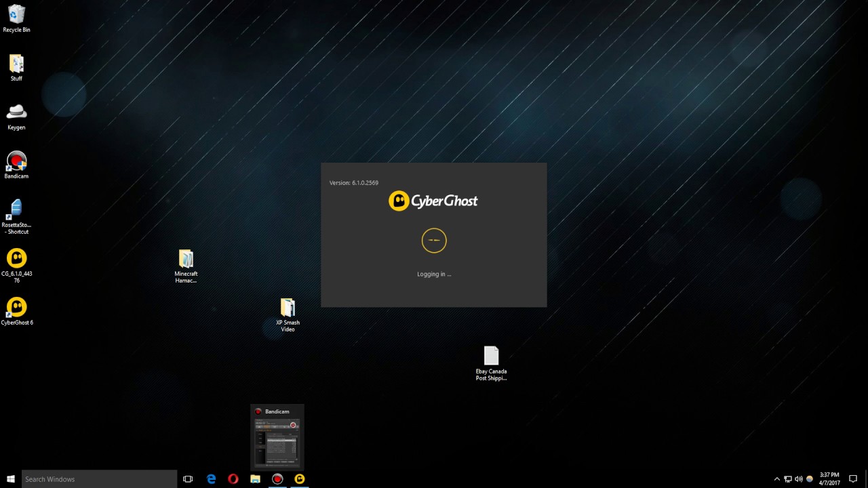Click the loading spinner in CyberGhost window
Image resolution: width=868 pixels, height=488 pixels.
pos(434,241)
